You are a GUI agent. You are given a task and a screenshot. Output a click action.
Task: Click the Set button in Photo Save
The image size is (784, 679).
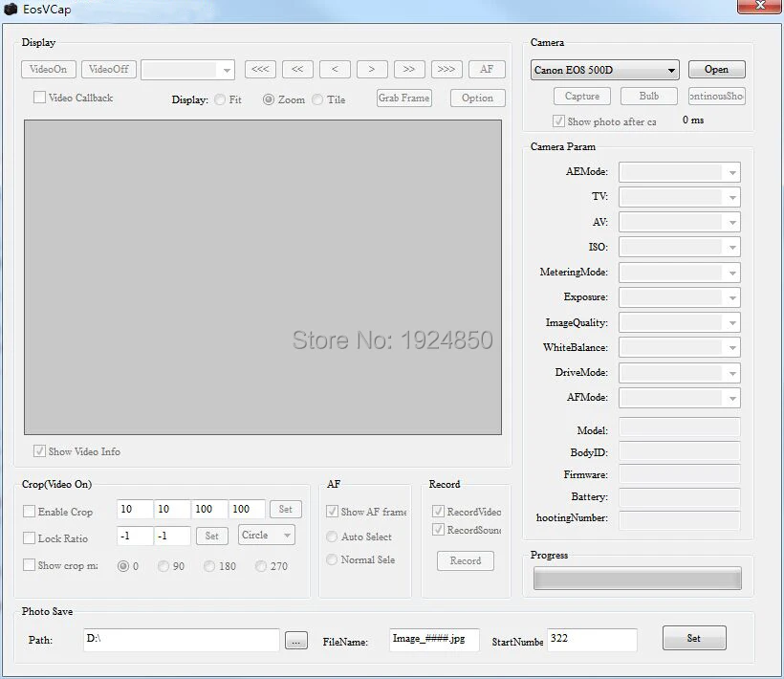693,638
